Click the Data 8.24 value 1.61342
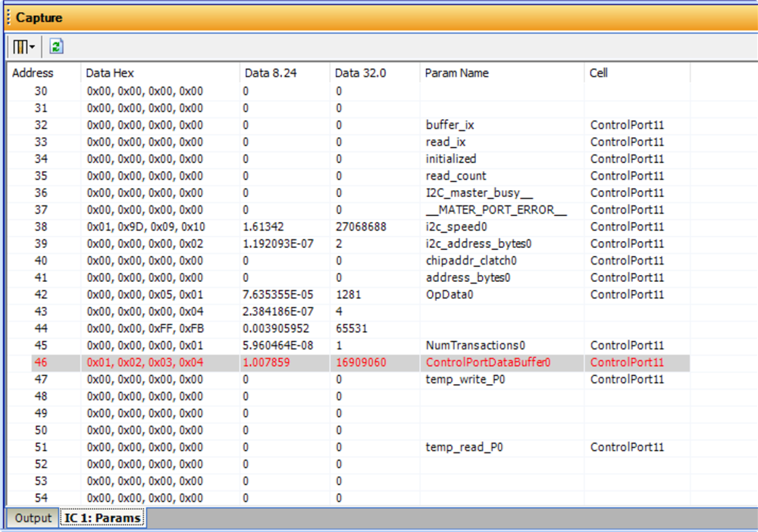Image resolution: width=758 pixels, height=532 pixels. click(263, 227)
